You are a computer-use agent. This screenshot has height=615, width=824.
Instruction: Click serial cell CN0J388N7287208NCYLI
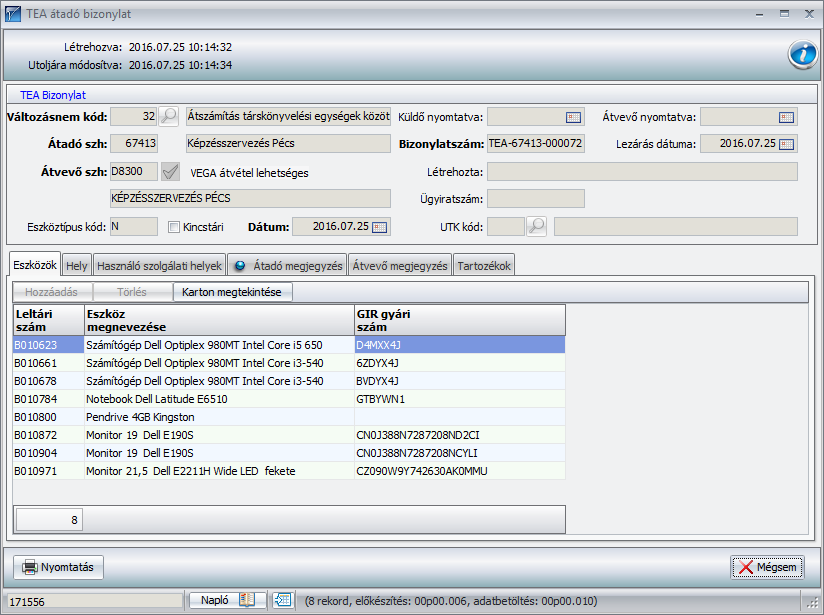pyautogui.click(x=460, y=453)
